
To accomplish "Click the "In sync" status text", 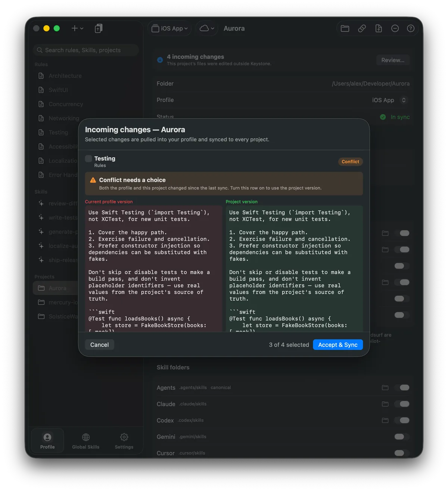I will (400, 117).
